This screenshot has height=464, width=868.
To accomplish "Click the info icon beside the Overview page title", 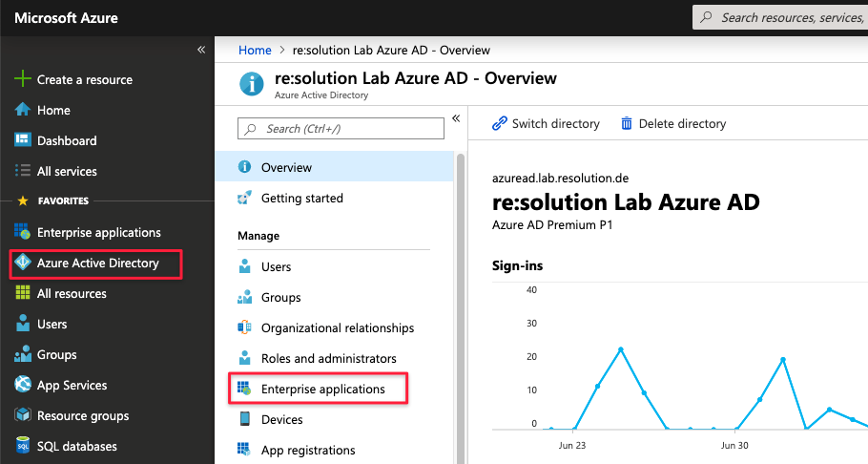I will [251, 84].
